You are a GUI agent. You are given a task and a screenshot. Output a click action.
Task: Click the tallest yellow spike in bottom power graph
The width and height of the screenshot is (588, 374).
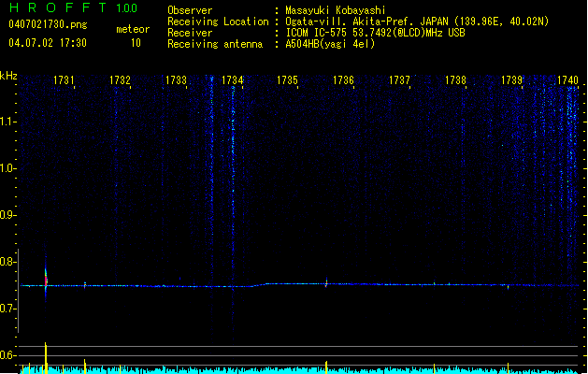tap(46, 357)
